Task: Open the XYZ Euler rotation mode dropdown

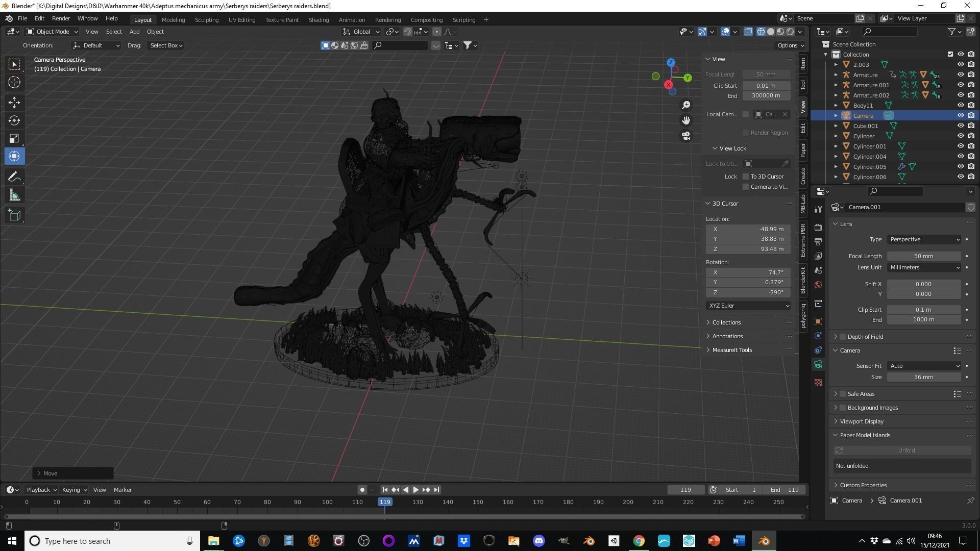Action: click(748, 306)
